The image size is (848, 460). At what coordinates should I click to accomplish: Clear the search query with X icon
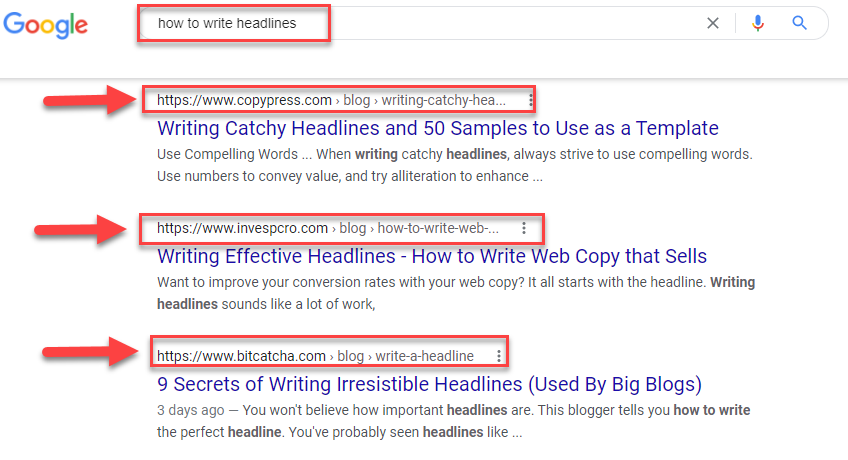click(713, 23)
